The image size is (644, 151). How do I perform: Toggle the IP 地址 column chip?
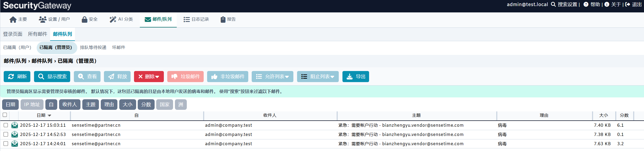32,105
